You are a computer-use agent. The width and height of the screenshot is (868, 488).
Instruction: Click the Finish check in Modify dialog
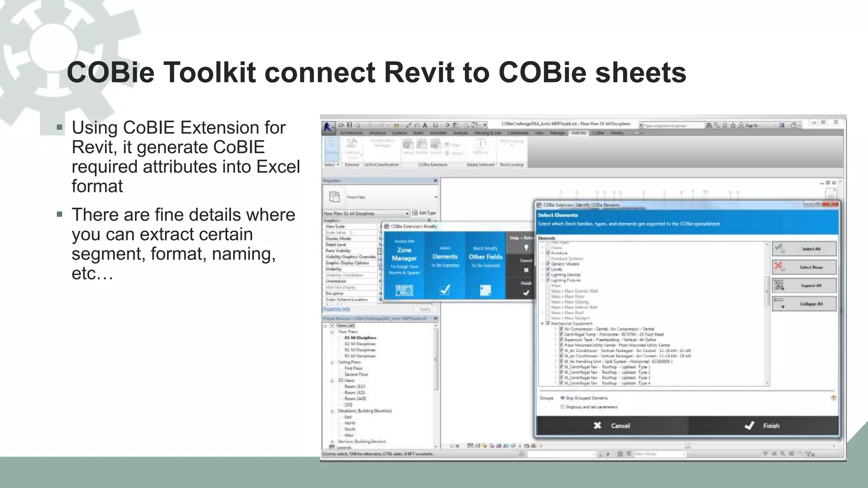(526, 293)
